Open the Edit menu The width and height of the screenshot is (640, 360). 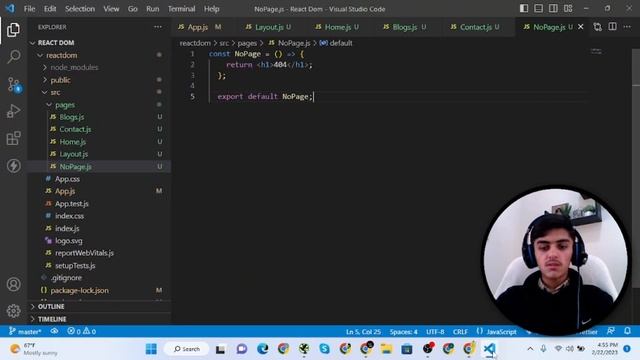point(50,9)
